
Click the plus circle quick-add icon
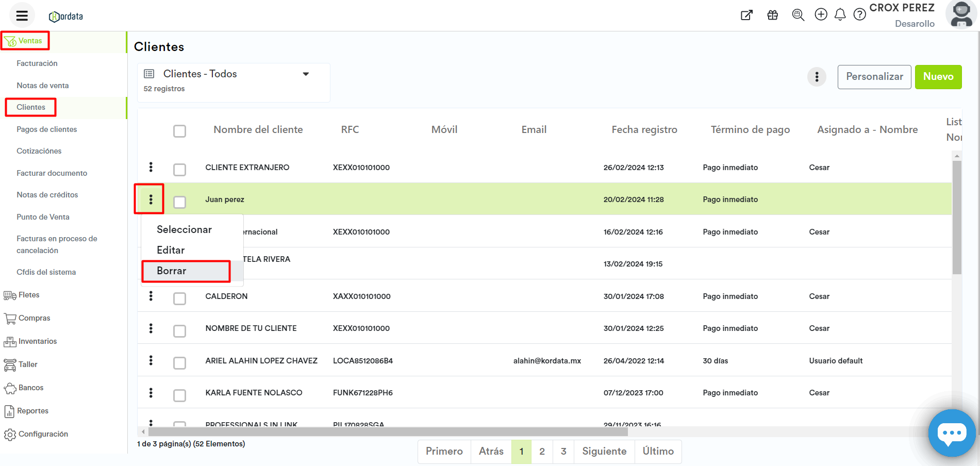point(821,14)
